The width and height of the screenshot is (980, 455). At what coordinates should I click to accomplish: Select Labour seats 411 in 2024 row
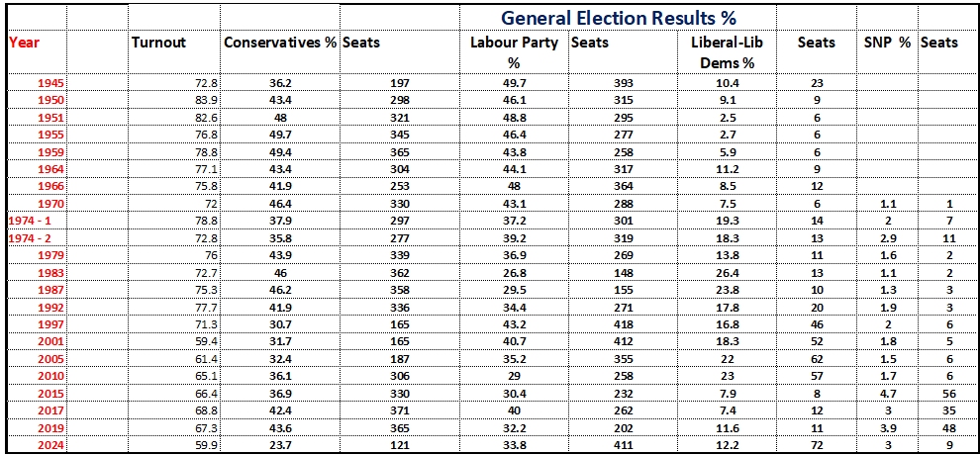click(625, 446)
